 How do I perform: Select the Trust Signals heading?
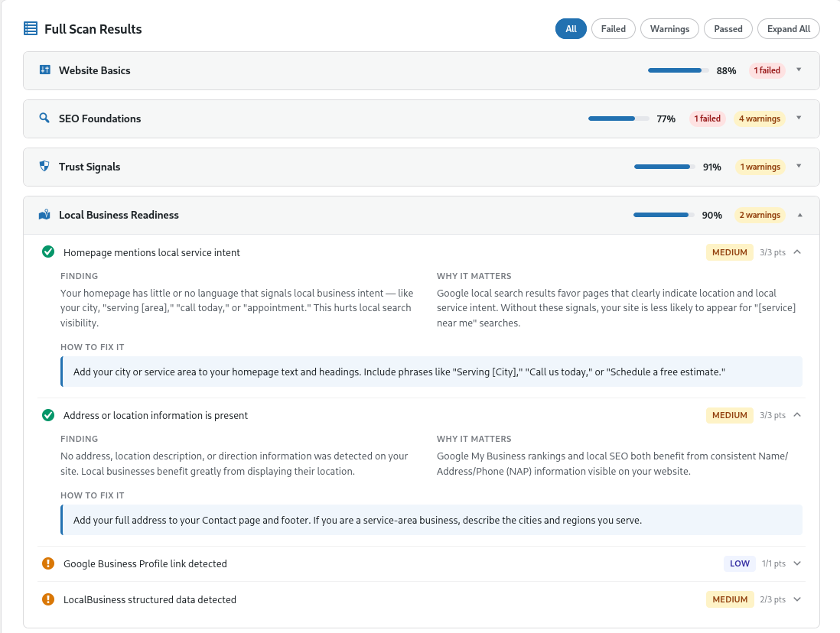pyautogui.click(x=90, y=167)
